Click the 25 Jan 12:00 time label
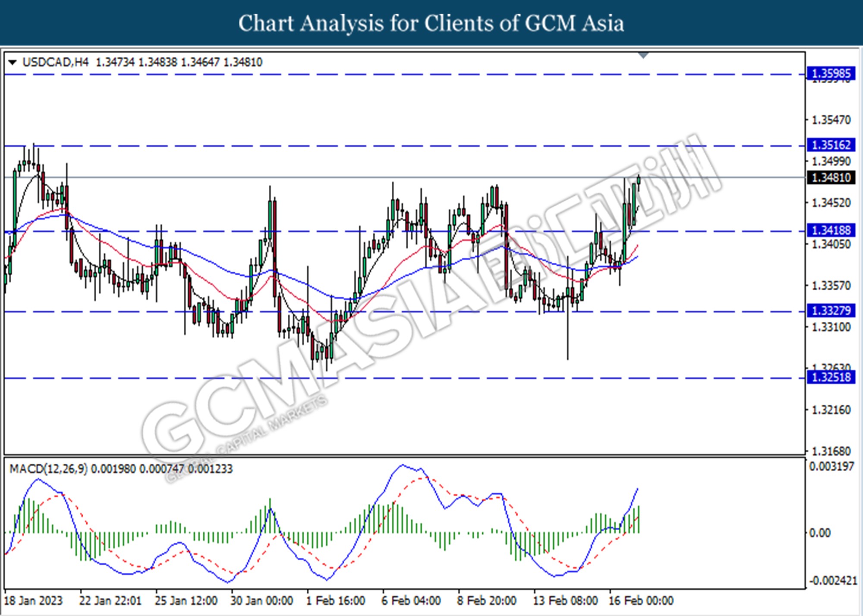Screen dimensions: 863x616 (186, 600)
